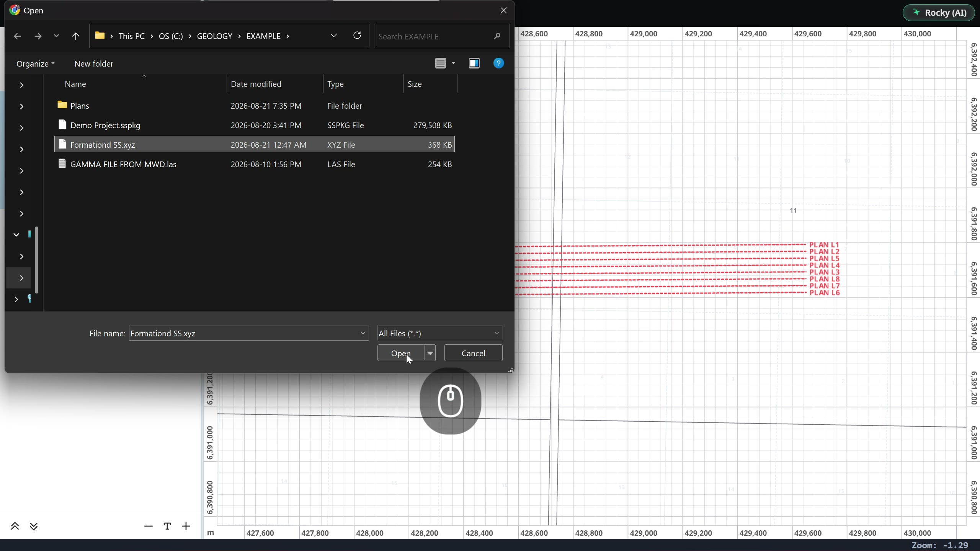Go forward in the Open dialog
This screenshot has width=980, height=551.
[38, 36]
